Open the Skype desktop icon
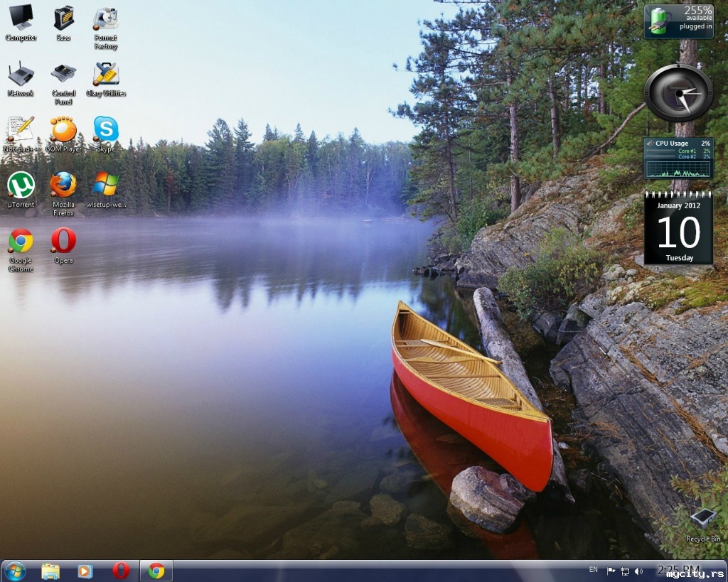Viewport: 728px width, 582px height. (106, 134)
